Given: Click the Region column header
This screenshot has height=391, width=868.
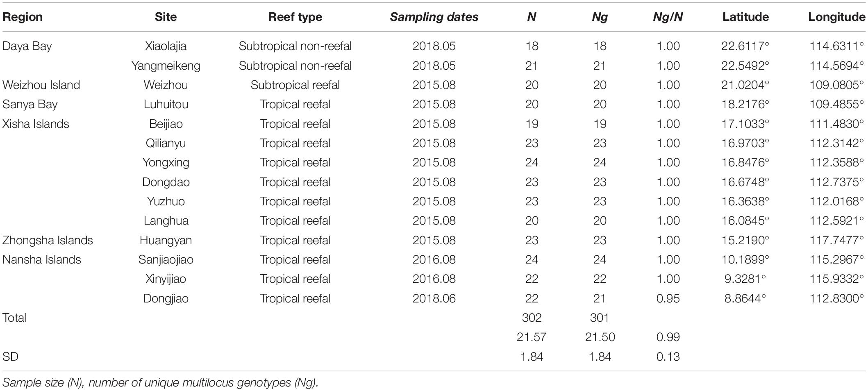Looking at the screenshot, I should [23, 17].
